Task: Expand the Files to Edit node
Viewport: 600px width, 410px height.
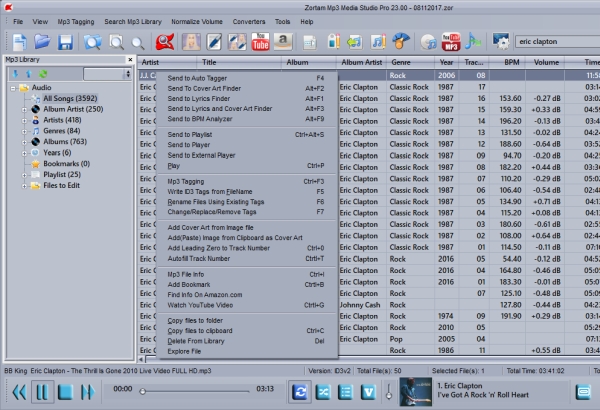Action: [24, 186]
